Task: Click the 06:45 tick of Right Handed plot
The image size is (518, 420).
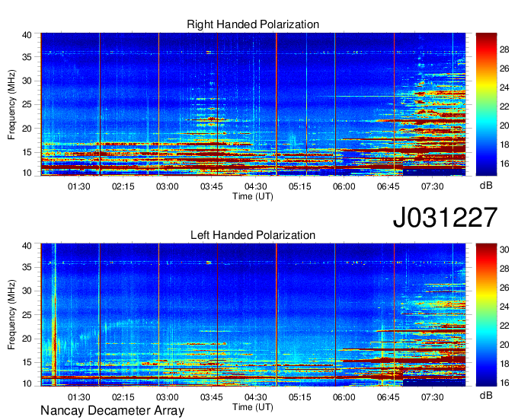Action: click(x=388, y=186)
